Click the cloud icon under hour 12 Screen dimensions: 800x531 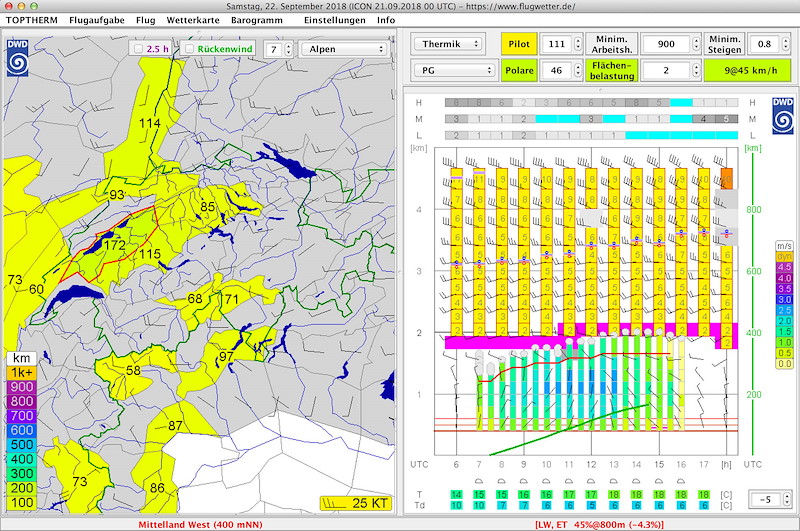coord(591,481)
